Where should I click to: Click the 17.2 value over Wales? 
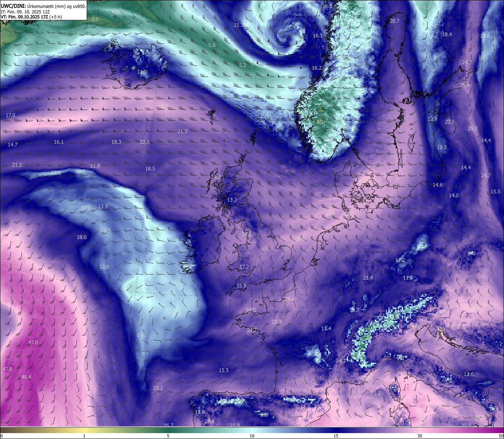point(244,267)
